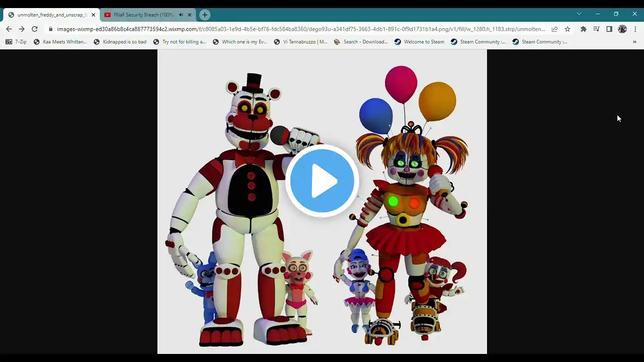Close the unmolten_freddy_and_unscrap tab
The height and width of the screenshot is (362, 644).
pos(93,15)
